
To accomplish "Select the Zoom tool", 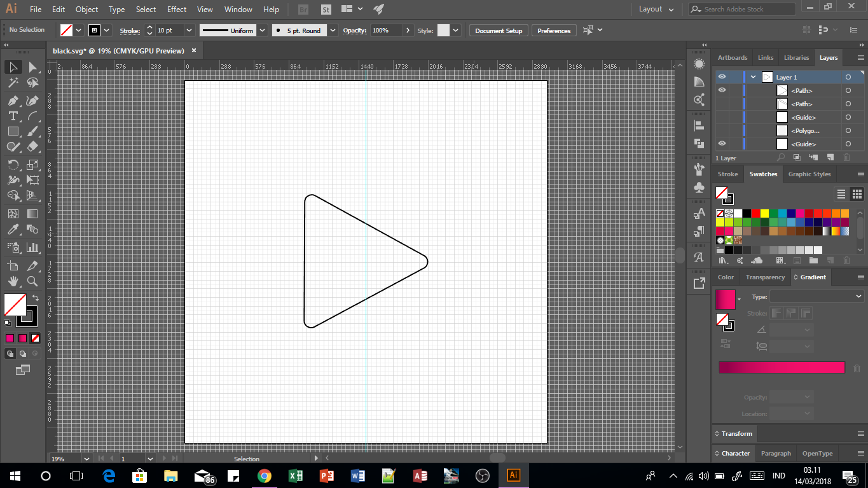I will 32,281.
